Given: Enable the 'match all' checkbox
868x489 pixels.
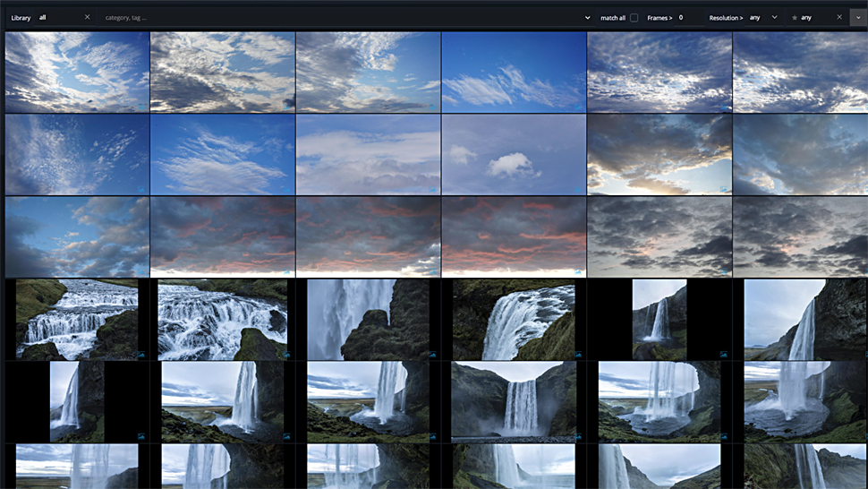Looking at the screenshot, I should pyautogui.click(x=634, y=18).
